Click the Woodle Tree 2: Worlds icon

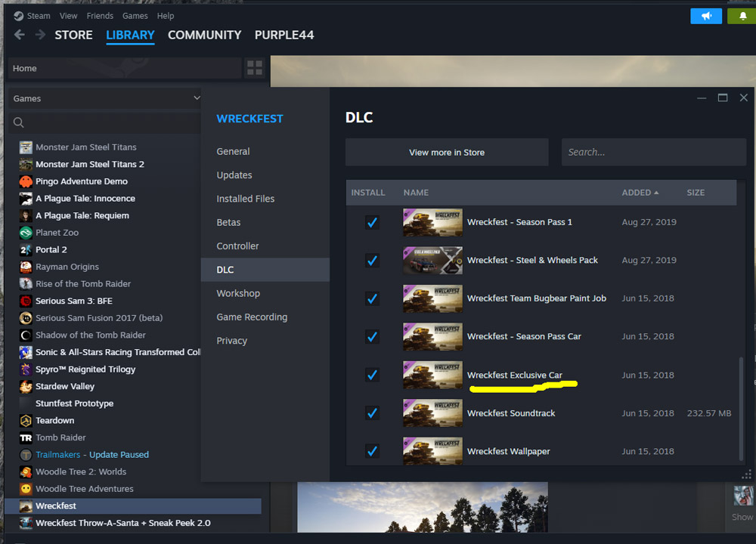(x=26, y=471)
